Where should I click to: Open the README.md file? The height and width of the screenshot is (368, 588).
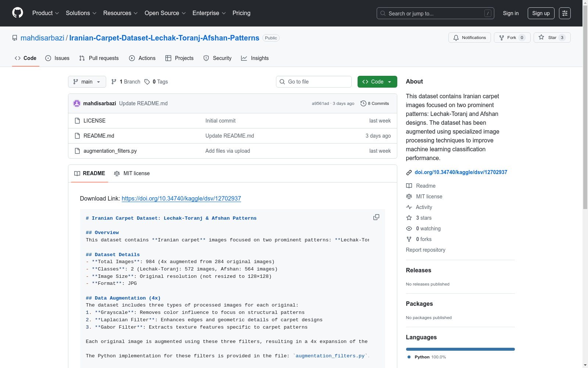point(99,136)
